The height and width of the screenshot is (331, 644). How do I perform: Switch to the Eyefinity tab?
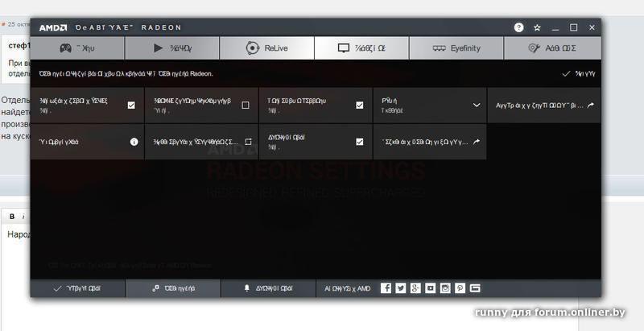click(x=456, y=48)
